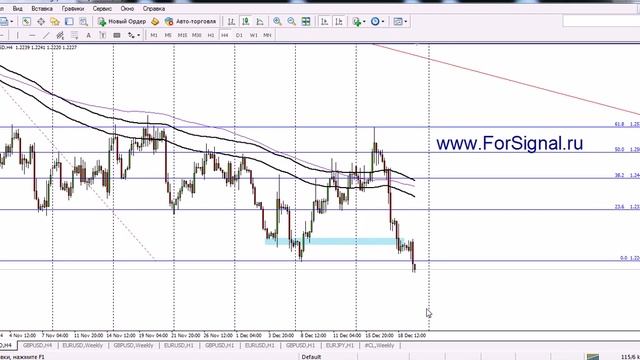The image size is (640, 360).
Task: Select the text label tool
Action: (x=102, y=36)
